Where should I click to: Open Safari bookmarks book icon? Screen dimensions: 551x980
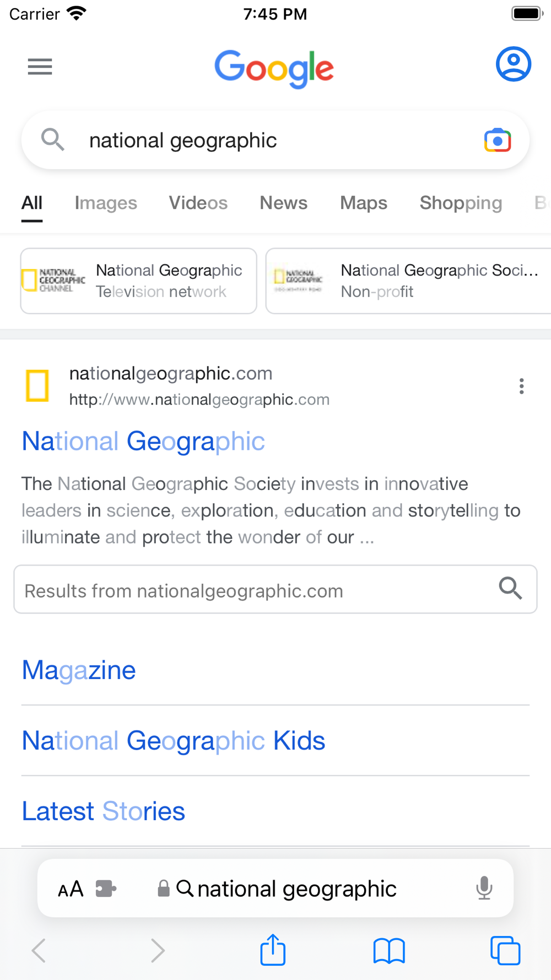pyautogui.click(x=389, y=951)
